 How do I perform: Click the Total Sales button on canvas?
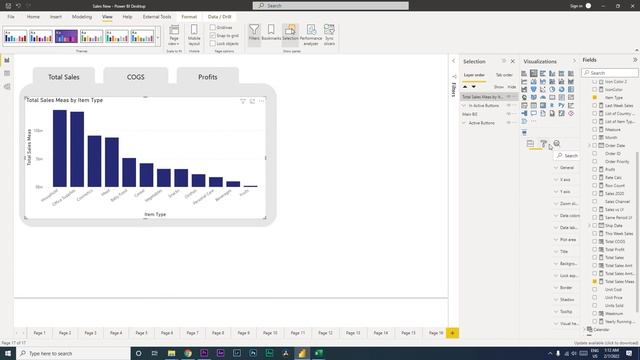point(64,77)
